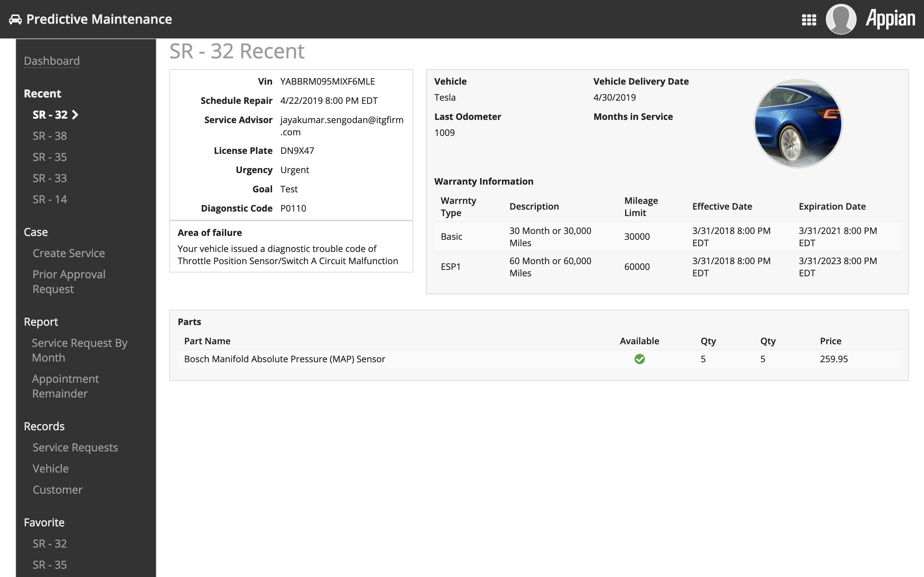This screenshot has height=577, width=924.
Task: Click the car icon beside Predictive Maintenance
Action: (15, 19)
